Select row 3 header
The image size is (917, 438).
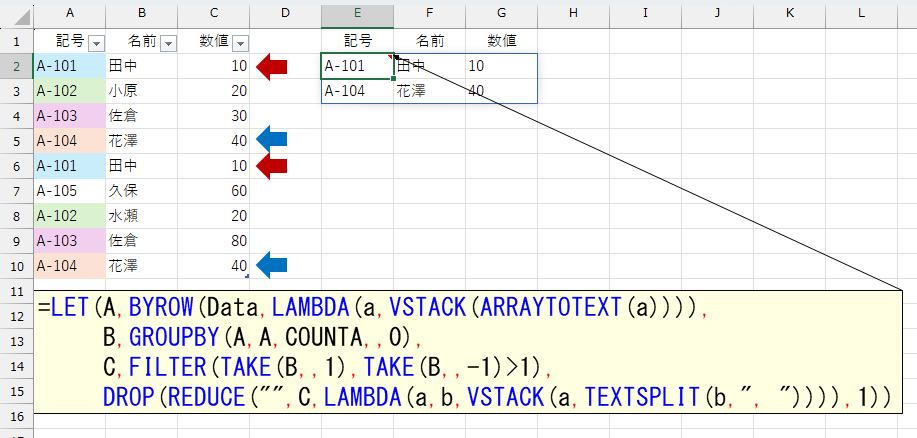pos(17,91)
